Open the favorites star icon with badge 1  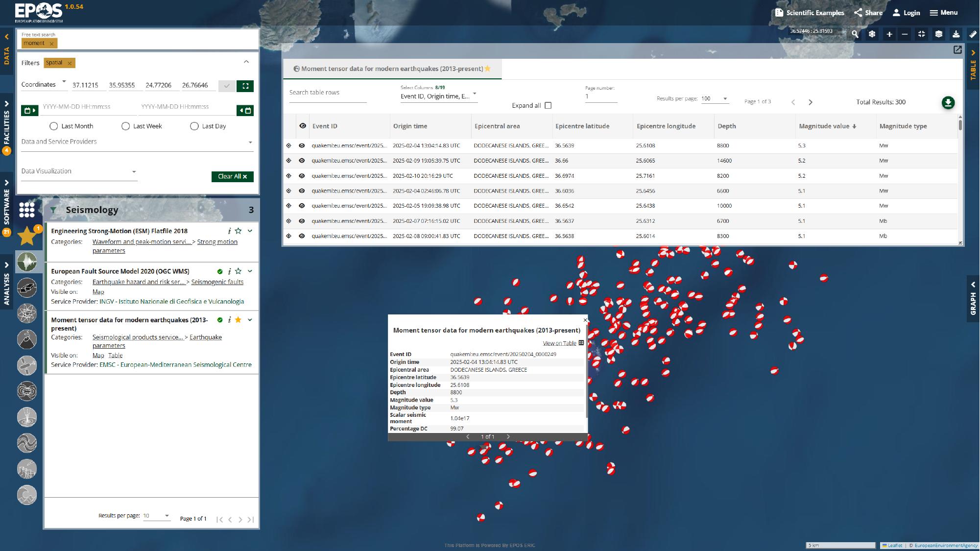click(x=27, y=236)
